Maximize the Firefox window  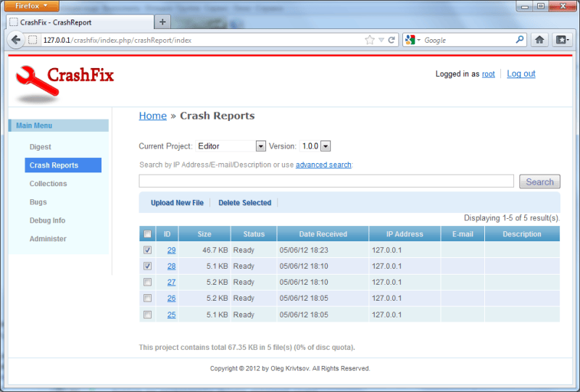pyautogui.click(x=541, y=6)
